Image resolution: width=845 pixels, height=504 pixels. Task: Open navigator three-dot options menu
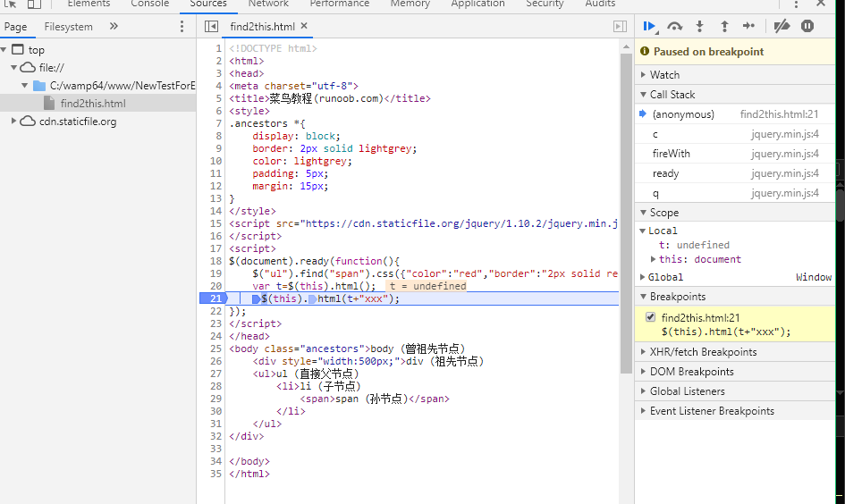coord(182,27)
